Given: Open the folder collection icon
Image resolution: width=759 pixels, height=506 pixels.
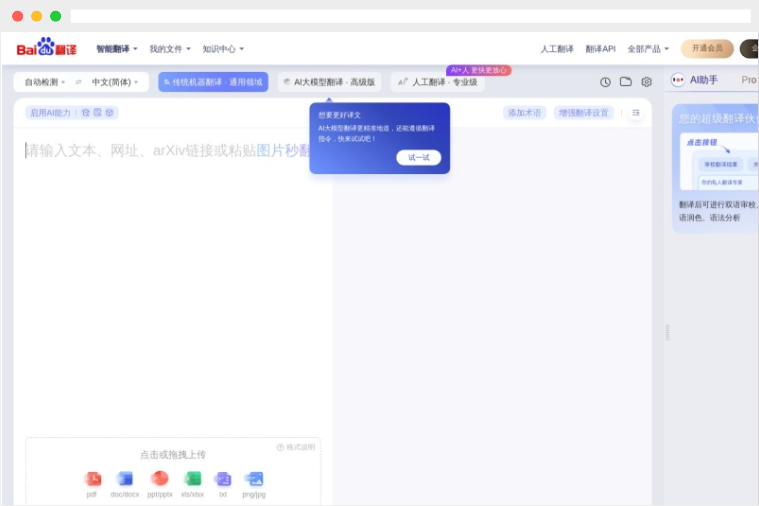Looking at the screenshot, I should coord(626,81).
